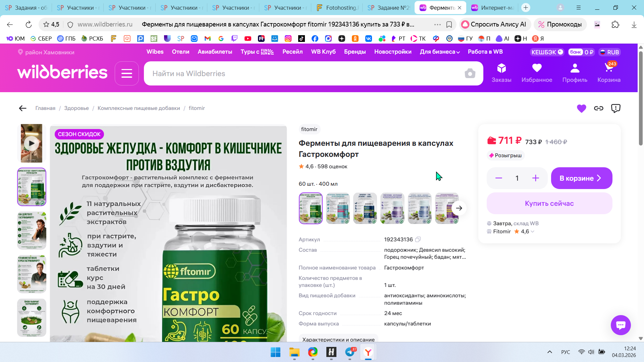Viewport: 644px width, 362px height.
Task: Open the Заказы orders icon
Action: (x=501, y=73)
